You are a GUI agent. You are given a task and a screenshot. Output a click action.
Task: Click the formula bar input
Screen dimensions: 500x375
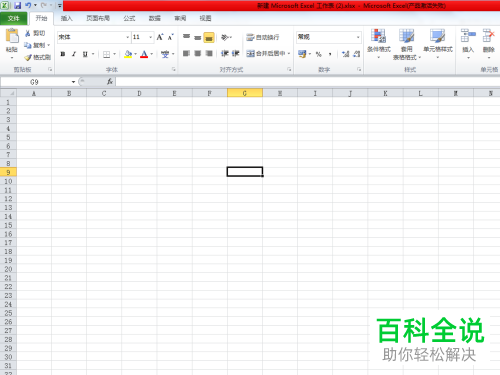[307, 82]
